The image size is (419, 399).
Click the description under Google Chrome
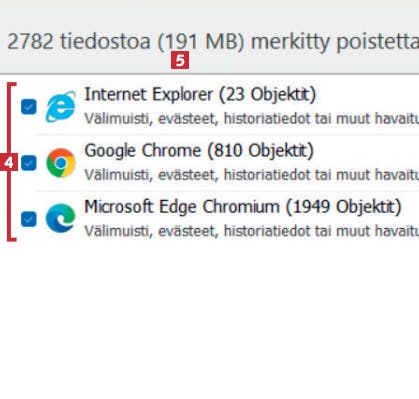pyautogui.click(x=252, y=175)
